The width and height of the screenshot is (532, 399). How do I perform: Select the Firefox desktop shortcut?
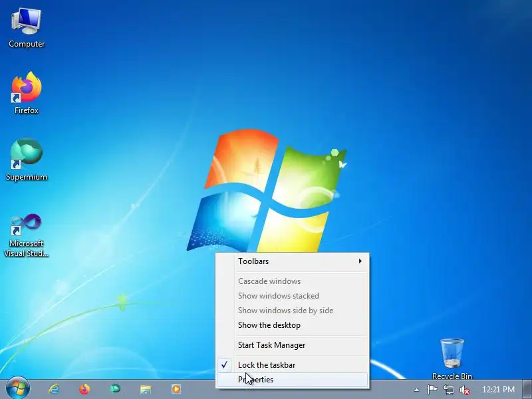point(27,93)
